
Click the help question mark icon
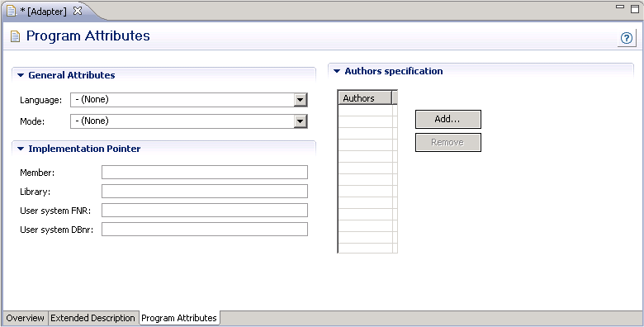tap(627, 38)
